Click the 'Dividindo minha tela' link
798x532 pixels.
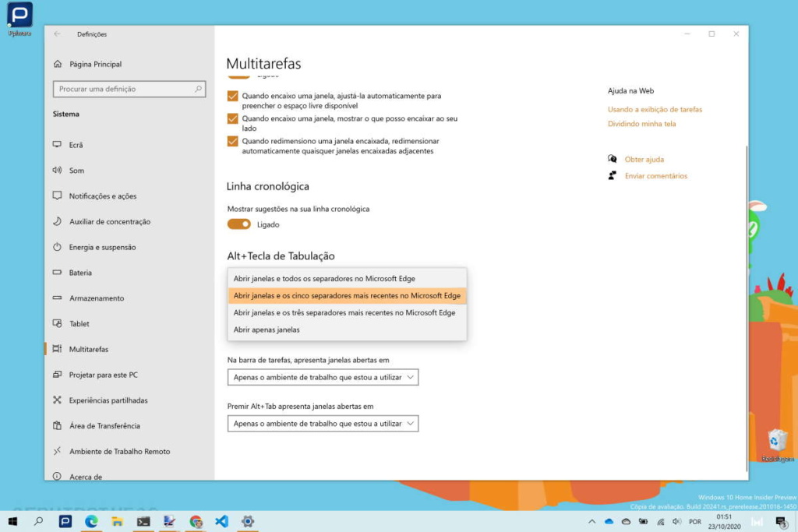[x=641, y=124]
